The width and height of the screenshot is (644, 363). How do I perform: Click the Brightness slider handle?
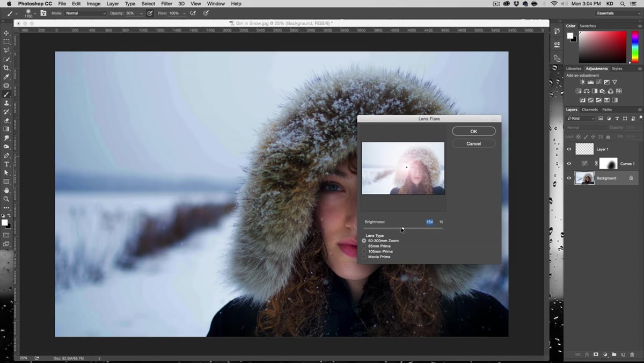(x=402, y=229)
